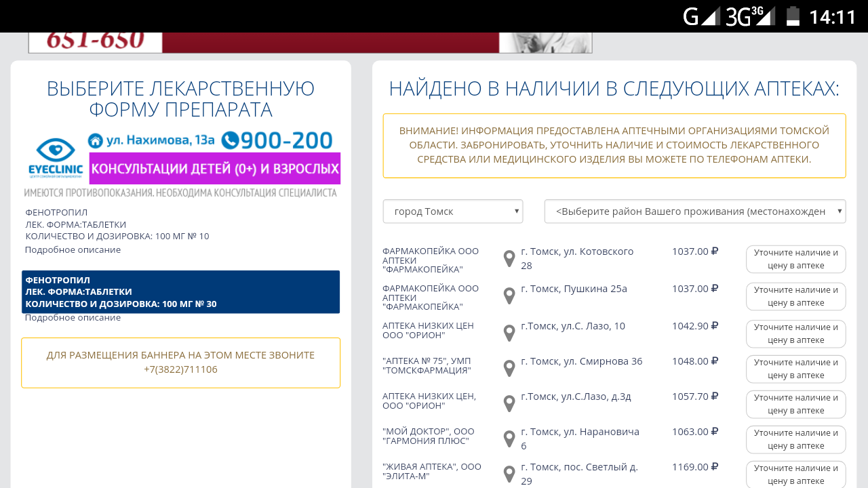868x488 pixels.
Task: Tap the price 1042.90 ₽
Action: 695,326
